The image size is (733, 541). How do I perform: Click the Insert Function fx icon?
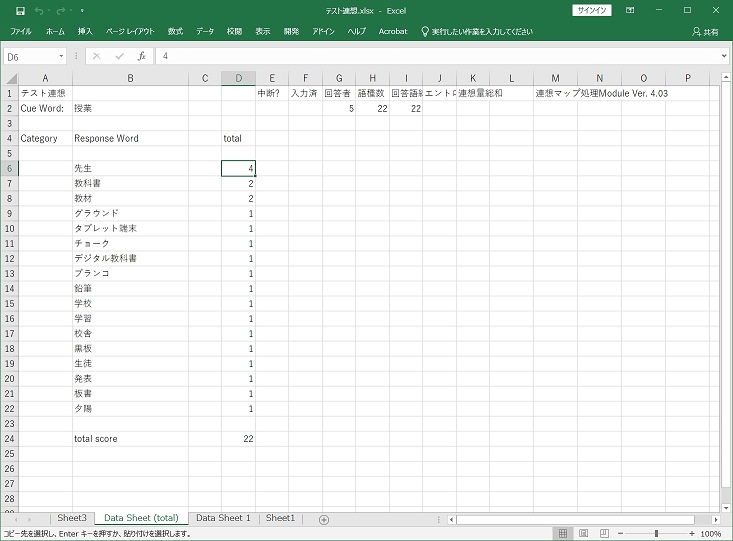142,56
